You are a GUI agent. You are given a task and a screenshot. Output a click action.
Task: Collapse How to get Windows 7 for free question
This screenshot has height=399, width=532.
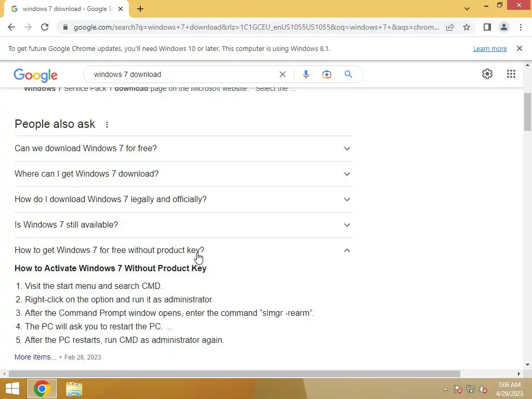pyautogui.click(x=184, y=250)
